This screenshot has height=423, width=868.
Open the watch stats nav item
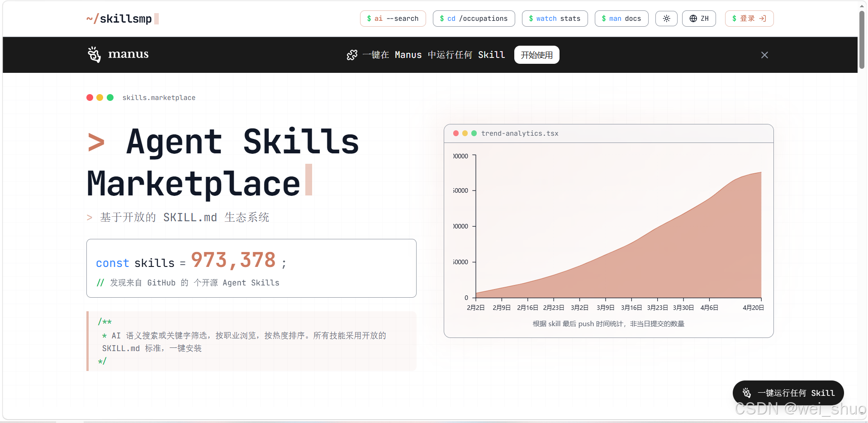tap(555, 19)
